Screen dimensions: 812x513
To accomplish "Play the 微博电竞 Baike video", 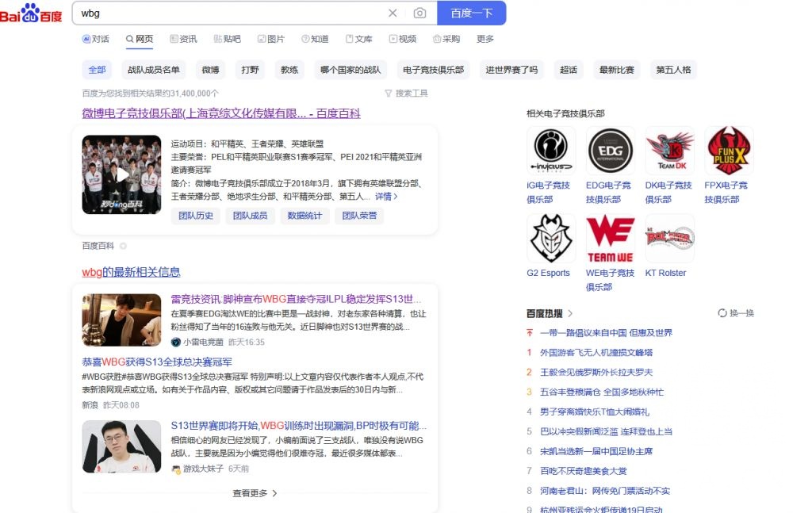I will (121, 174).
